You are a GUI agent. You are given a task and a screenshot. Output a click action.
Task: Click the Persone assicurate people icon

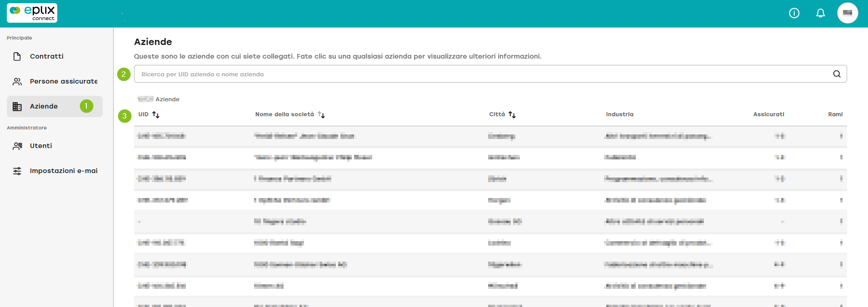pyautogui.click(x=17, y=81)
